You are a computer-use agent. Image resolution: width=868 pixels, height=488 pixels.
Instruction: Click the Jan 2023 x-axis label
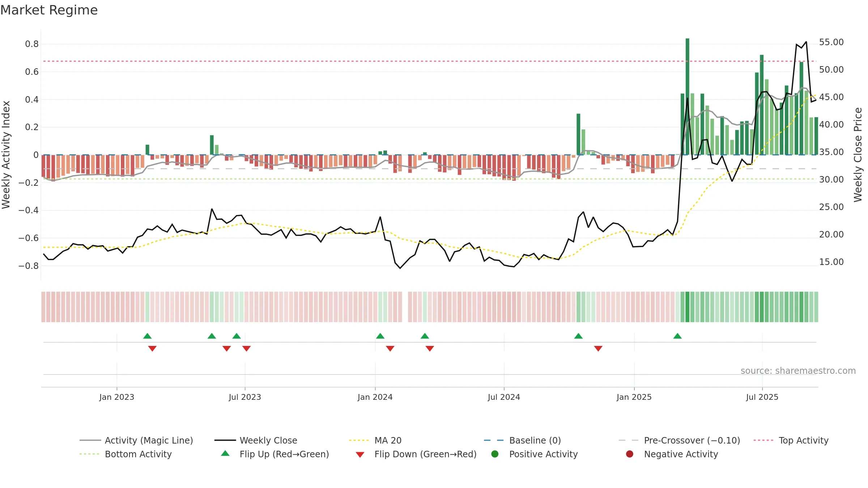click(117, 397)
